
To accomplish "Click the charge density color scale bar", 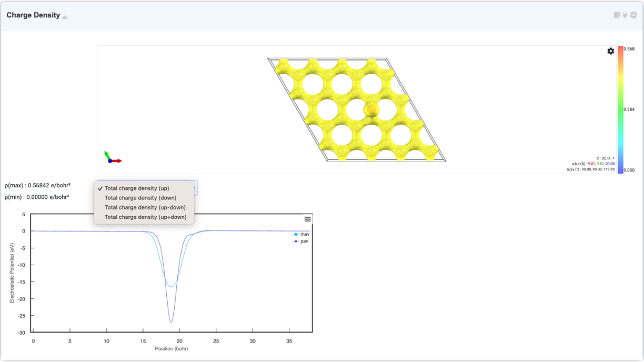I will (620, 109).
